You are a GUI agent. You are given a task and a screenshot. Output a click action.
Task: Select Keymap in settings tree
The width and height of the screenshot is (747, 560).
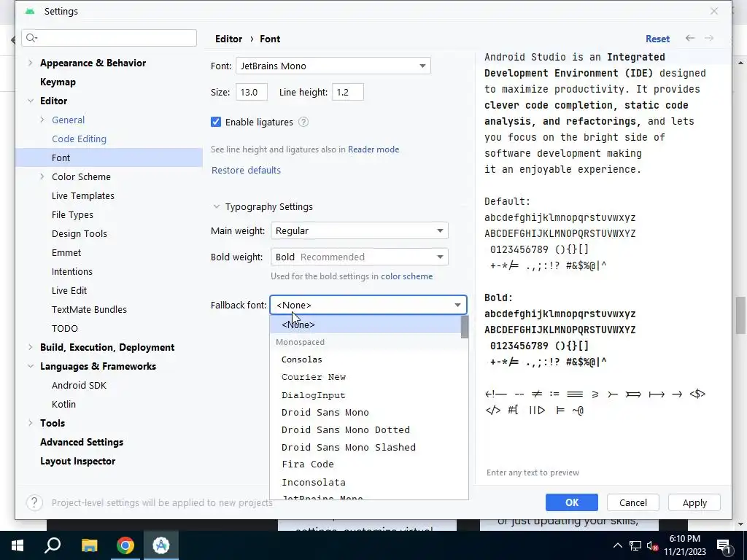click(x=58, y=82)
